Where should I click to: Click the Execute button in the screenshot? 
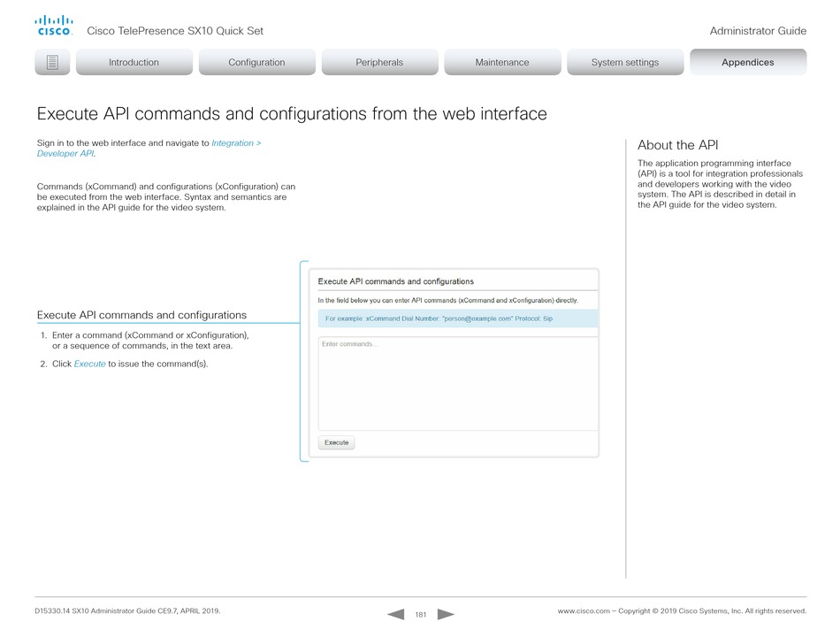(336, 442)
